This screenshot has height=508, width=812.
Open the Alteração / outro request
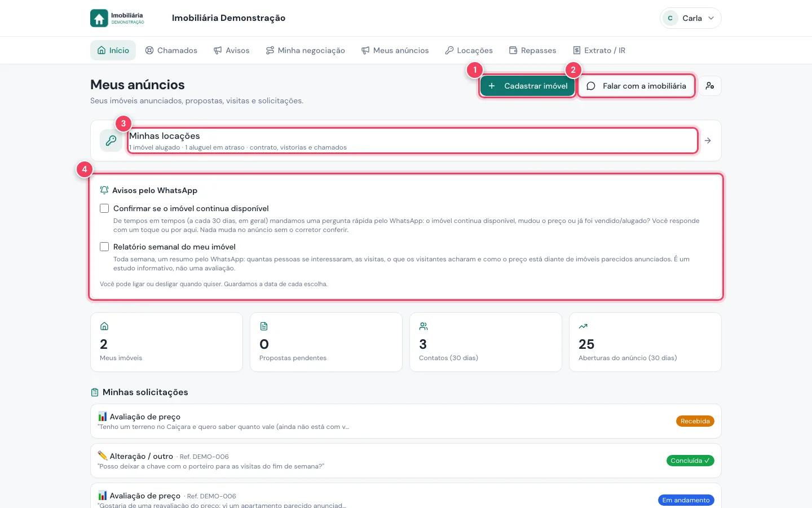(x=406, y=461)
